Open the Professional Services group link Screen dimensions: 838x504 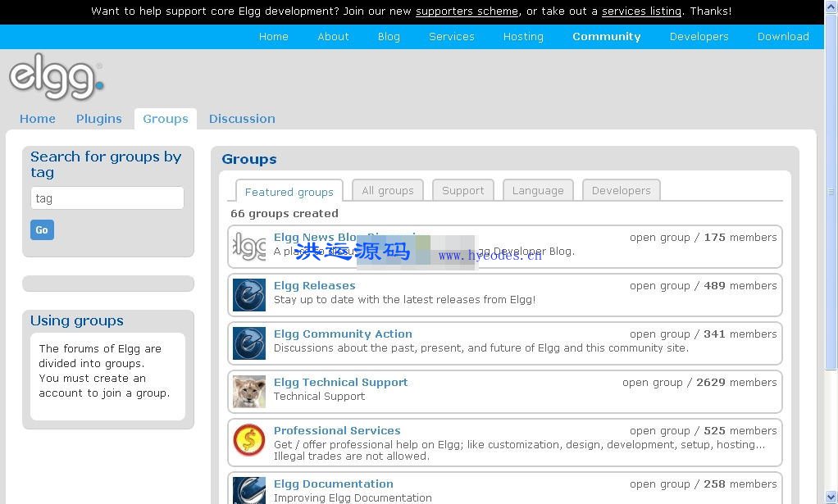[x=337, y=430]
